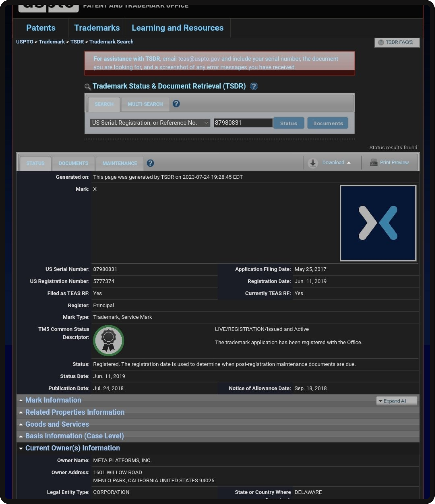This screenshot has height=504, width=435.
Task: Click the blue Documents button
Action: [x=328, y=123]
